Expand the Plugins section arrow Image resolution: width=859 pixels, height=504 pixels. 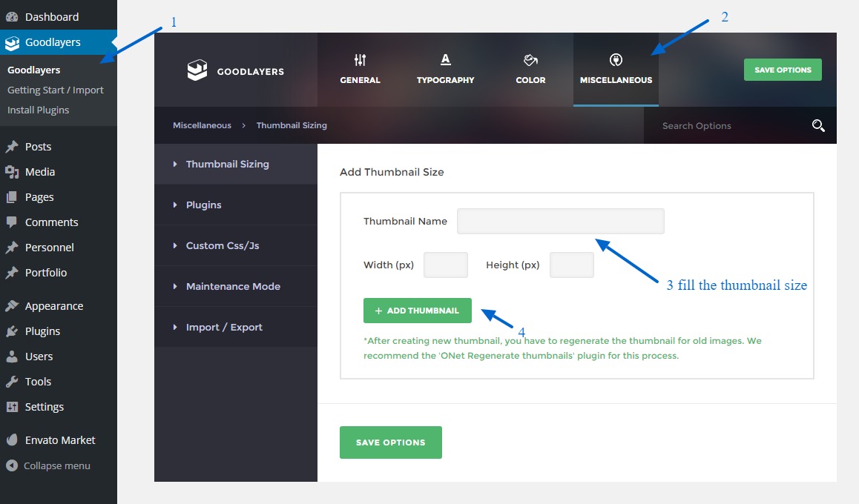(176, 205)
